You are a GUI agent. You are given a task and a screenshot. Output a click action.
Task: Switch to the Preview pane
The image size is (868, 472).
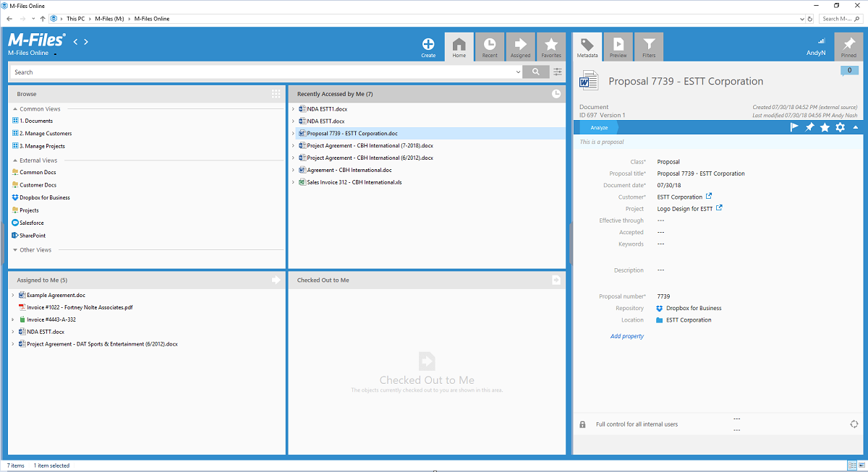tap(618, 46)
